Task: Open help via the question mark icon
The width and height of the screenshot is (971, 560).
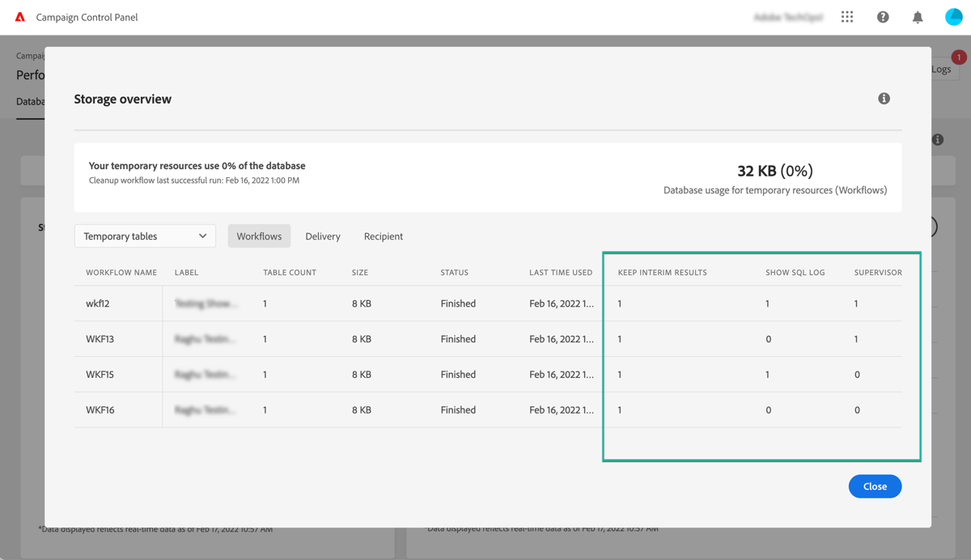Action: click(x=882, y=16)
